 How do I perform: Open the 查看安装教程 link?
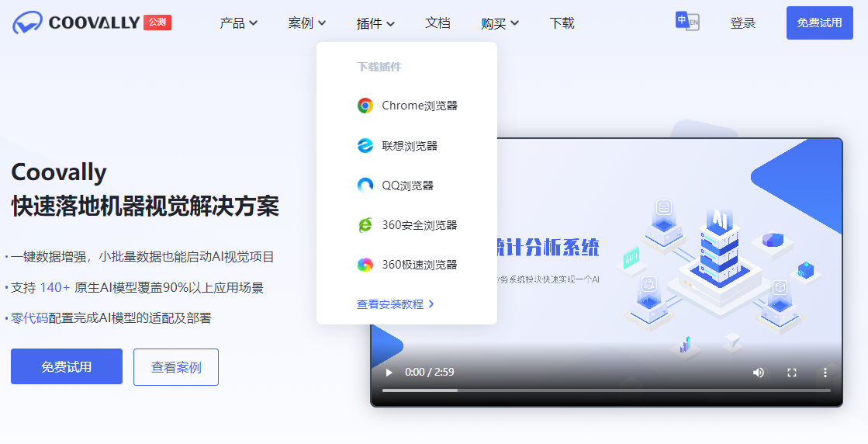point(396,304)
